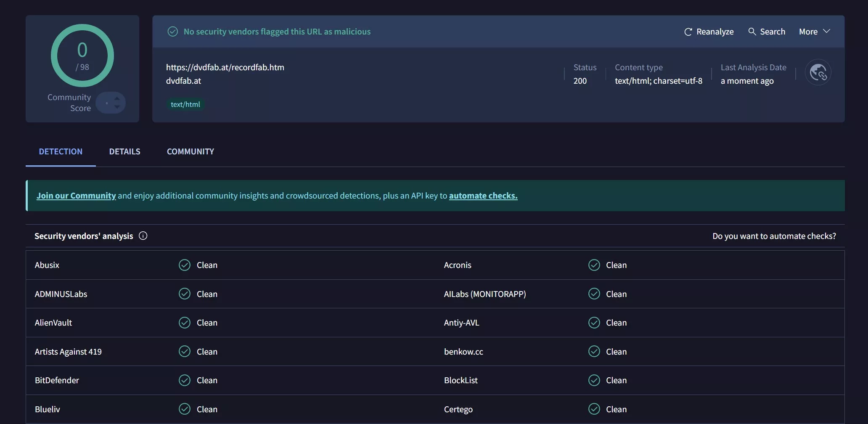Open the 'automate checks.' link in banner

pos(483,196)
